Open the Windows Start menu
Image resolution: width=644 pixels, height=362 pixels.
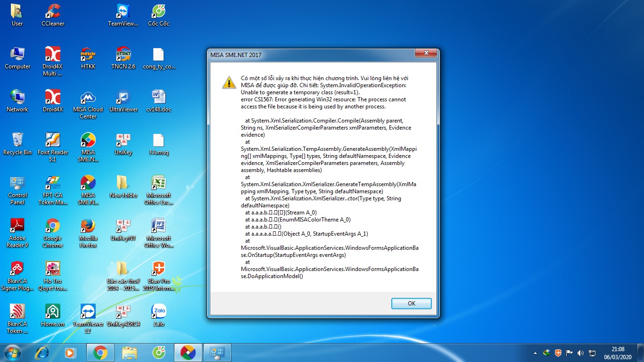(x=12, y=353)
